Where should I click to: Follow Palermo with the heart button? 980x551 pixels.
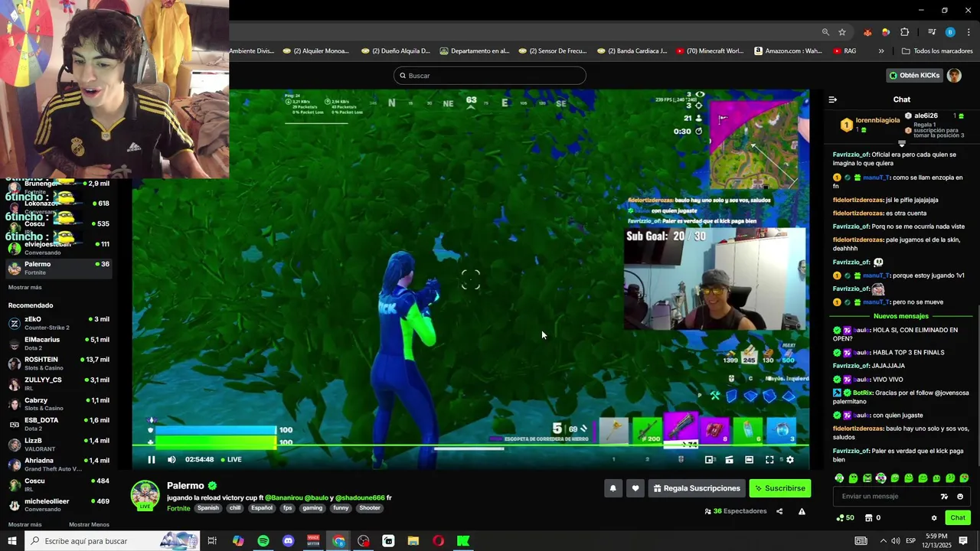[x=635, y=488]
